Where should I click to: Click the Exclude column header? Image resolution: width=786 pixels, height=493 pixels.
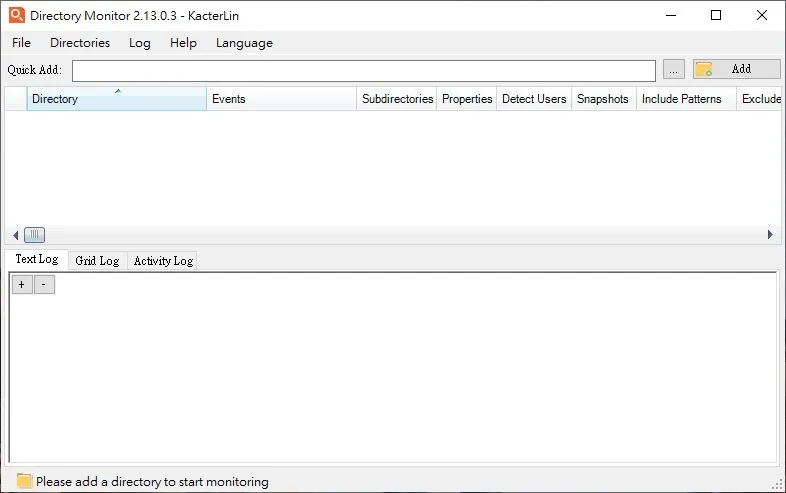759,99
